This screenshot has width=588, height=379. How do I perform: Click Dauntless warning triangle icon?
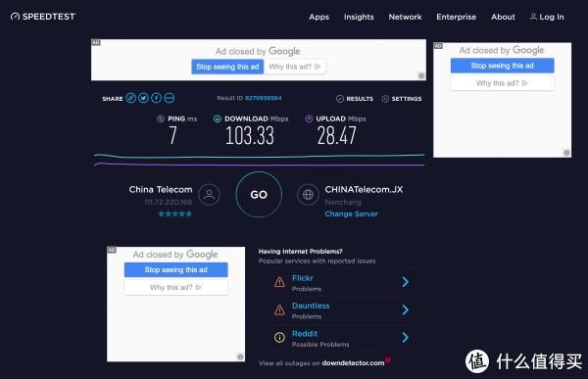coord(279,309)
